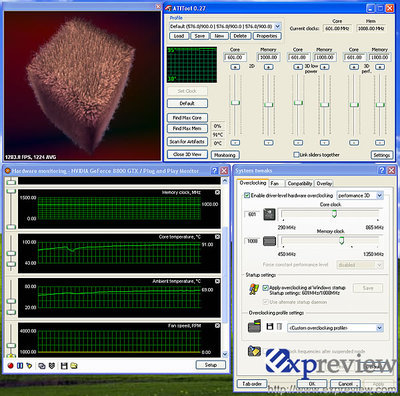Click Close 3D View button
Viewport: 400px width, 396px height.
[x=188, y=154]
